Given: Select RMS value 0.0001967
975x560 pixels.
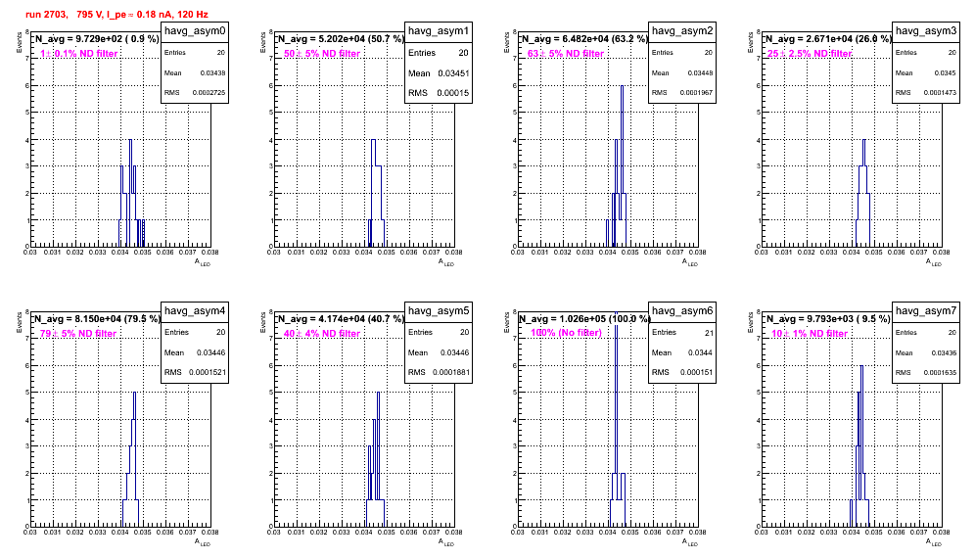Looking at the screenshot, I should coord(696,93).
